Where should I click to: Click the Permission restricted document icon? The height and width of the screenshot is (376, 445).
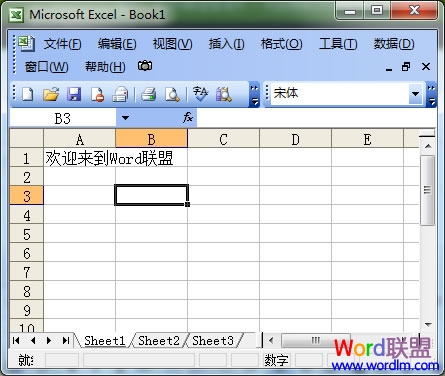point(97,94)
